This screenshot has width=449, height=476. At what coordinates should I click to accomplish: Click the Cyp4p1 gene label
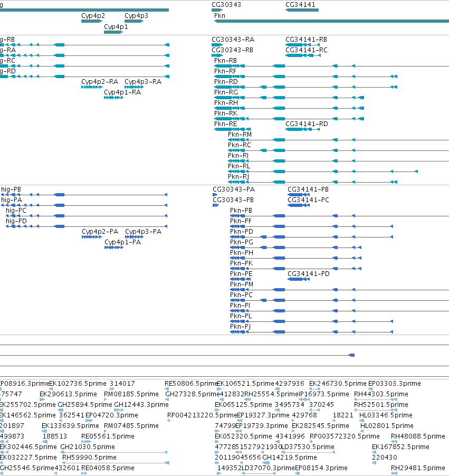(116, 27)
